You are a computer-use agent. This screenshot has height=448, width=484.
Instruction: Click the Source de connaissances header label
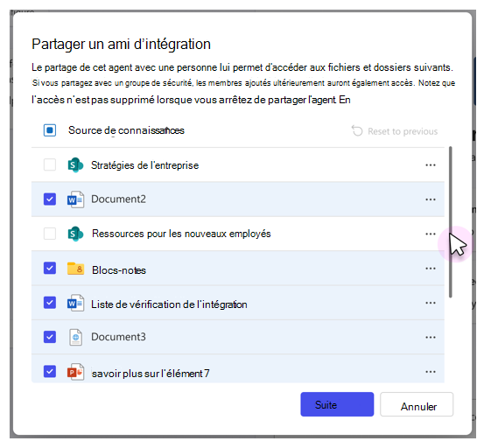click(x=126, y=130)
